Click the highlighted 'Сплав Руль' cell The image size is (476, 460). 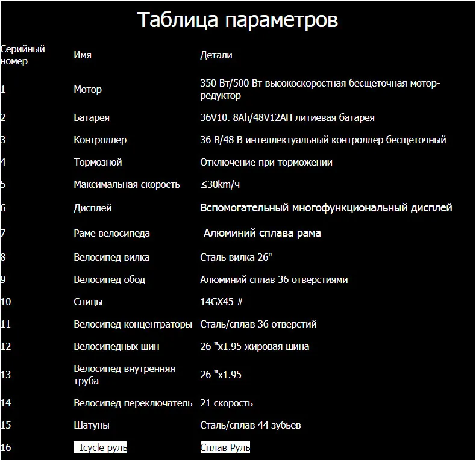[225, 447]
